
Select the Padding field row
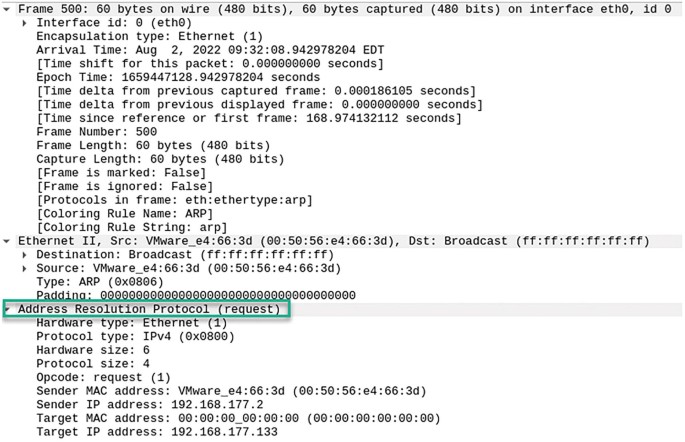(196, 295)
